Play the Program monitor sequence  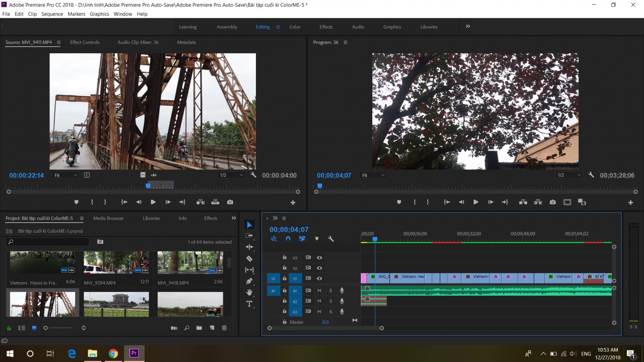coord(476,202)
